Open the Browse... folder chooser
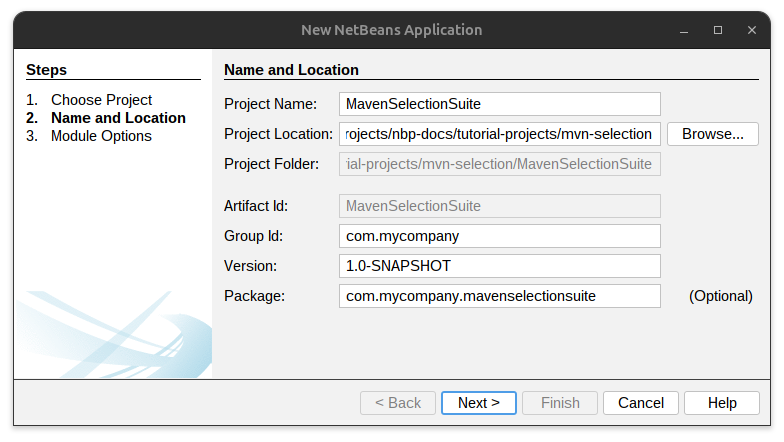Viewport: 784px width, 442px height. [x=713, y=134]
